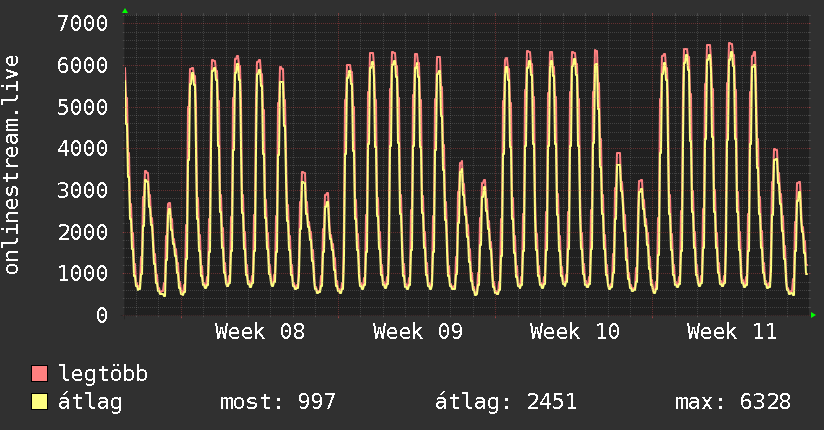This screenshot has width=824, height=430.
Task: Click the 7000 y-axis label
Action: pyautogui.click(x=83, y=23)
